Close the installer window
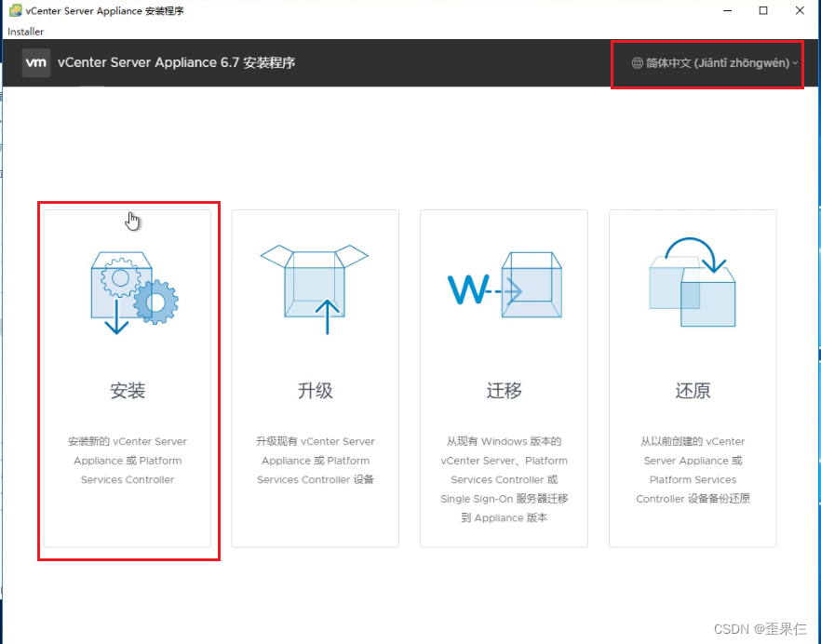Viewport: 821px width, 644px height. [800, 10]
